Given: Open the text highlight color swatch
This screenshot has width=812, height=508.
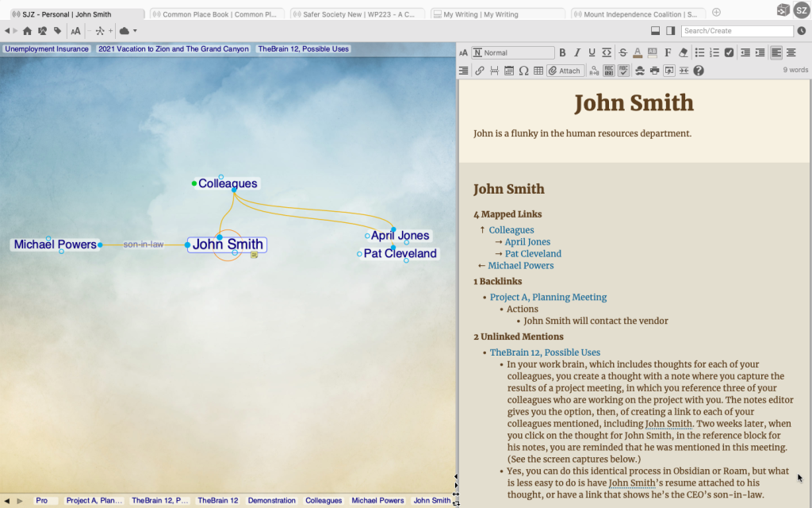Looking at the screenshot, I should click(653, 52).
